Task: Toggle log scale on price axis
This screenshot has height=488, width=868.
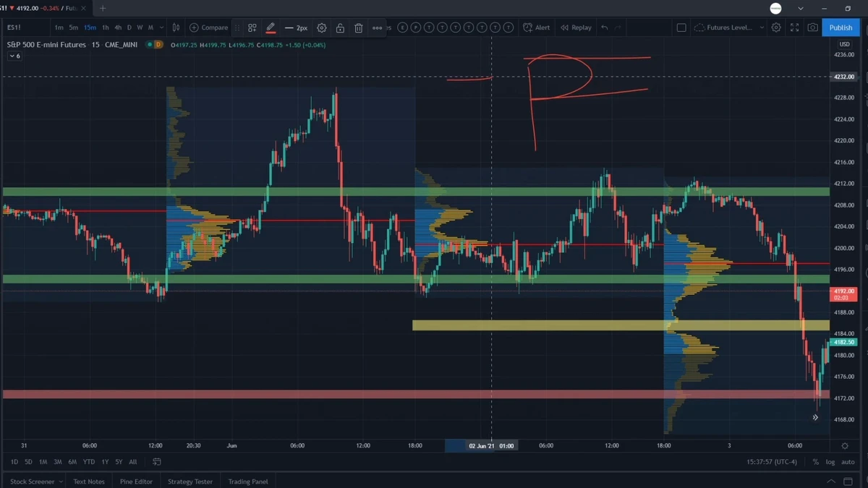Action: point(830,461)
